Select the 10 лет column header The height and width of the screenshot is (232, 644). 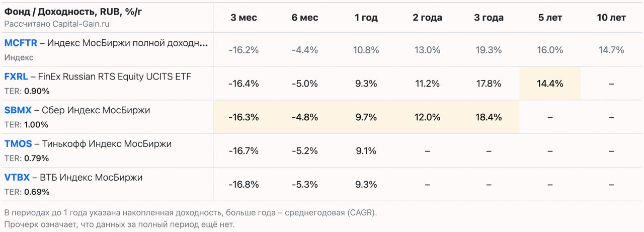tap(611, 18)
